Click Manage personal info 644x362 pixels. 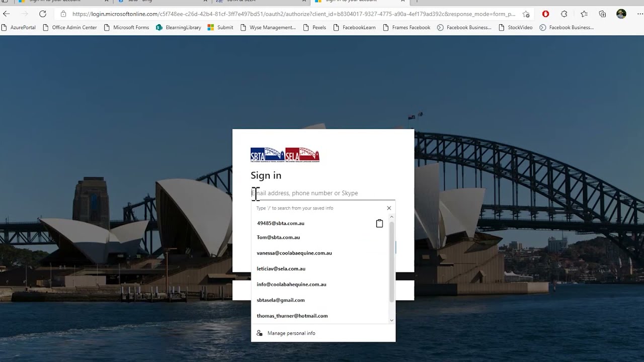[291, 333]
